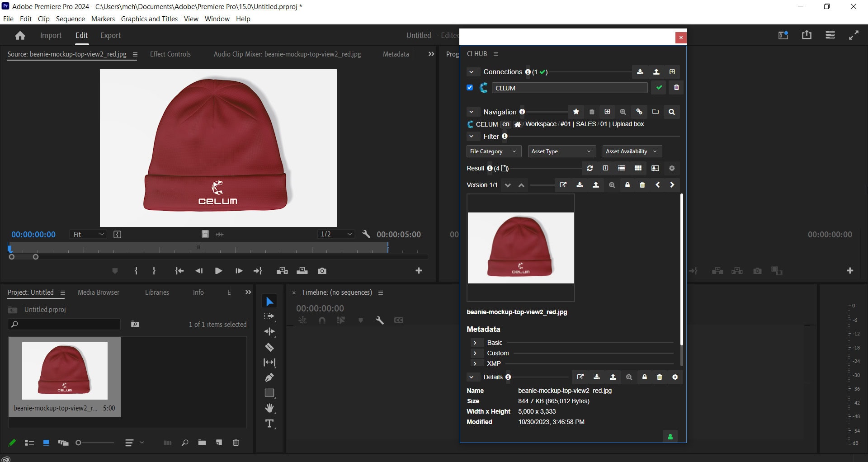Toggle the green connection check button
Image resolution: width=868 pixels, height=462 pixels.
(659, 88)
